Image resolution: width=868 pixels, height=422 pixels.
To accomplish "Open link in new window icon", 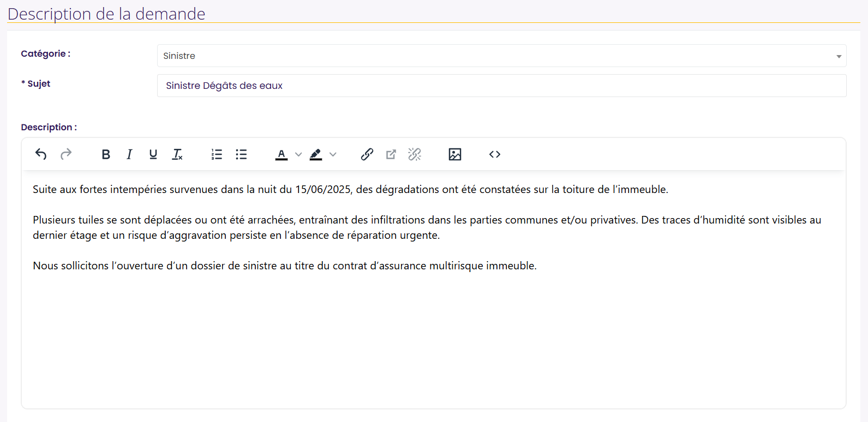I will (x=391, y=154).
